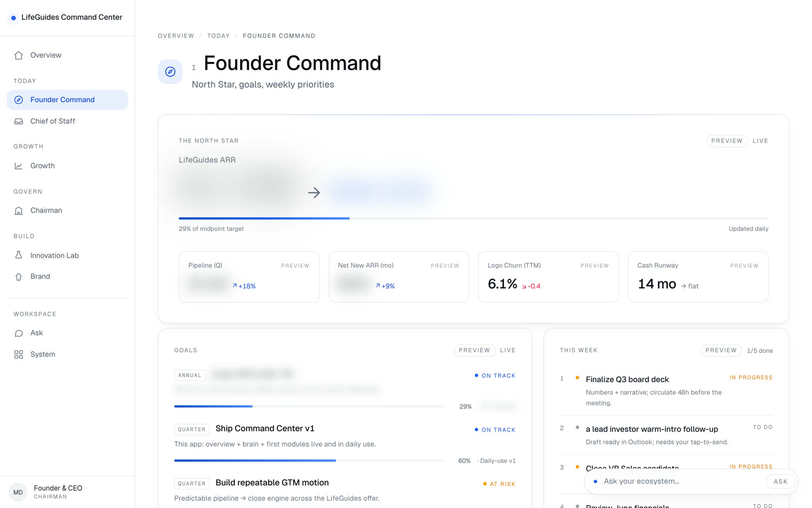The image size is (812, 508).
Task: Click the System grid icon
Action: click(x=19, y=355)
